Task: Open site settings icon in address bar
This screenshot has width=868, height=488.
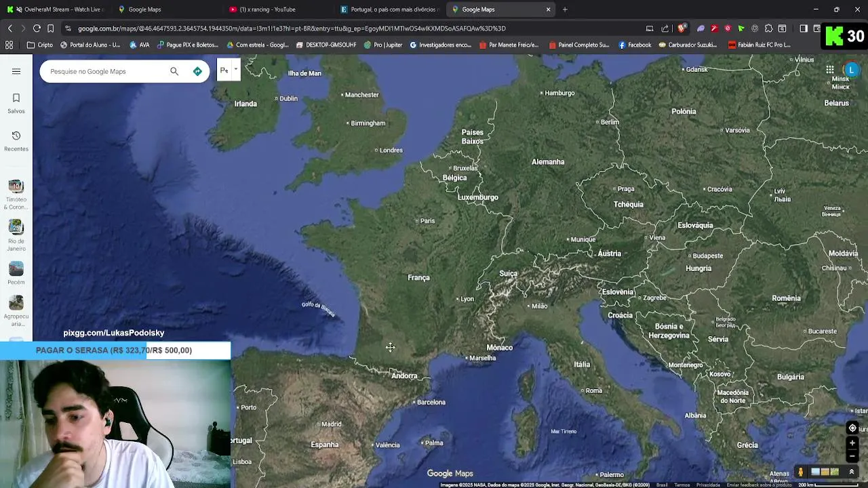Action: pos(68,28)
